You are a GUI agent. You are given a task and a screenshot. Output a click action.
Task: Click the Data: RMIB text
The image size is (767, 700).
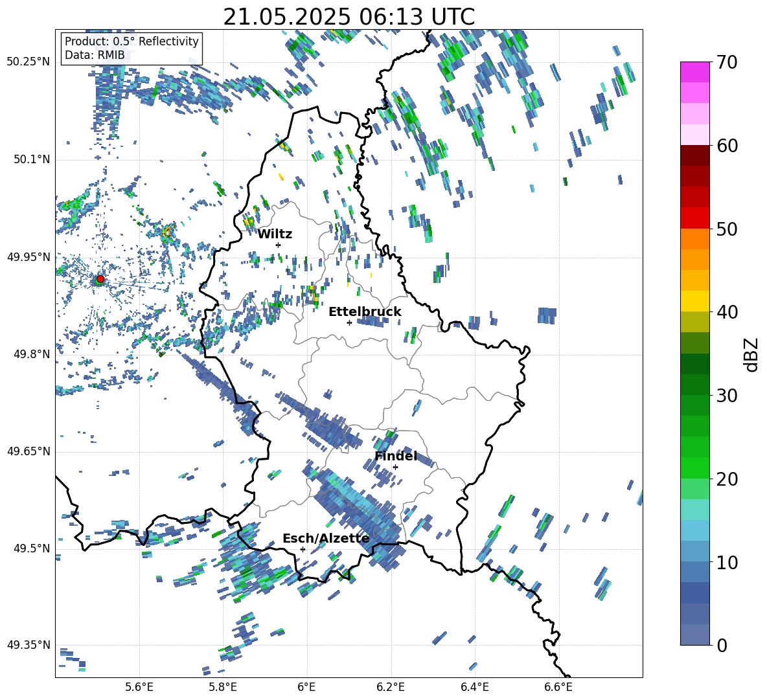tap(95, 55)
